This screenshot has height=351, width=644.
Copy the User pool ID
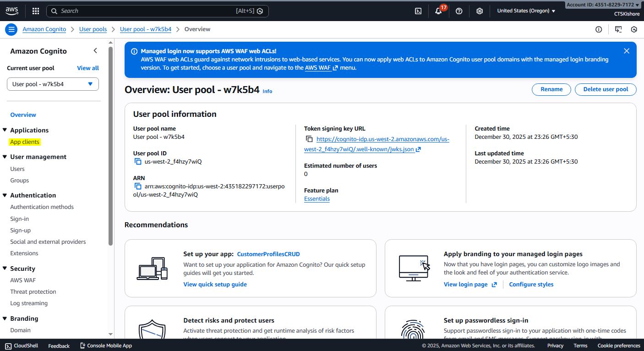click(138, 162)
